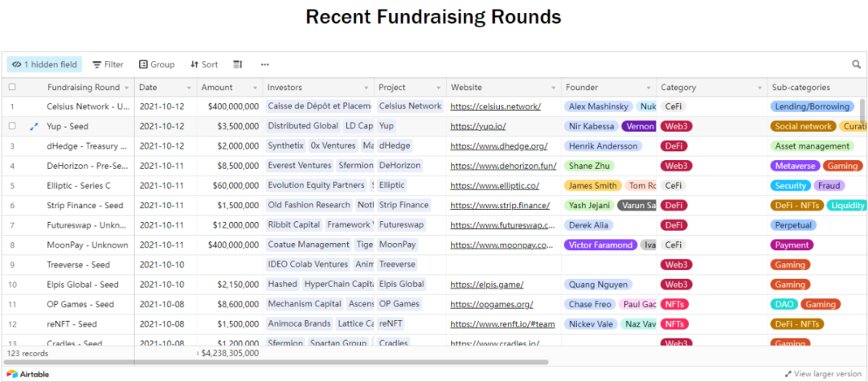Open the renft.io team website link
Image resolution: width=868 pixels, height=382 pixels.
click(502, 324)
